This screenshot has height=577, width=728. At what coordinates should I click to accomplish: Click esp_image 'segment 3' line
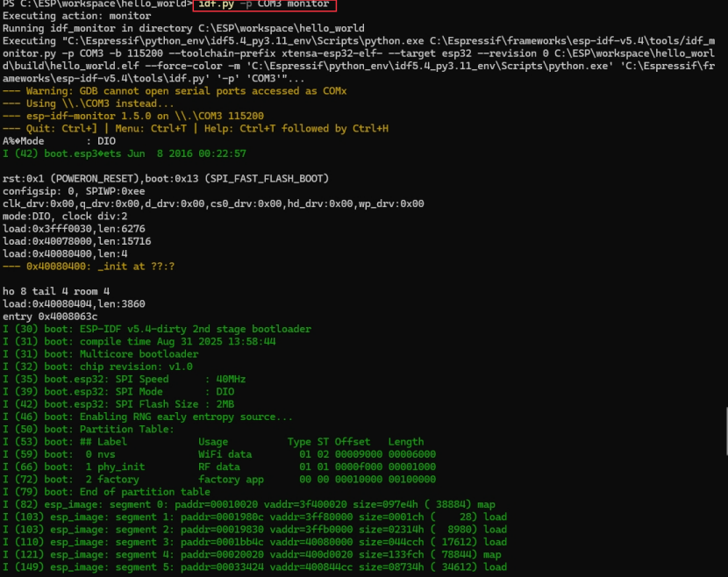click(x=255, y=542)
